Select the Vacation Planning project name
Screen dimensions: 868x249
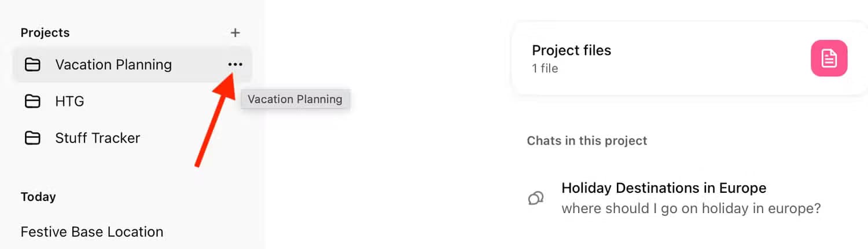(x=113, y=64)
